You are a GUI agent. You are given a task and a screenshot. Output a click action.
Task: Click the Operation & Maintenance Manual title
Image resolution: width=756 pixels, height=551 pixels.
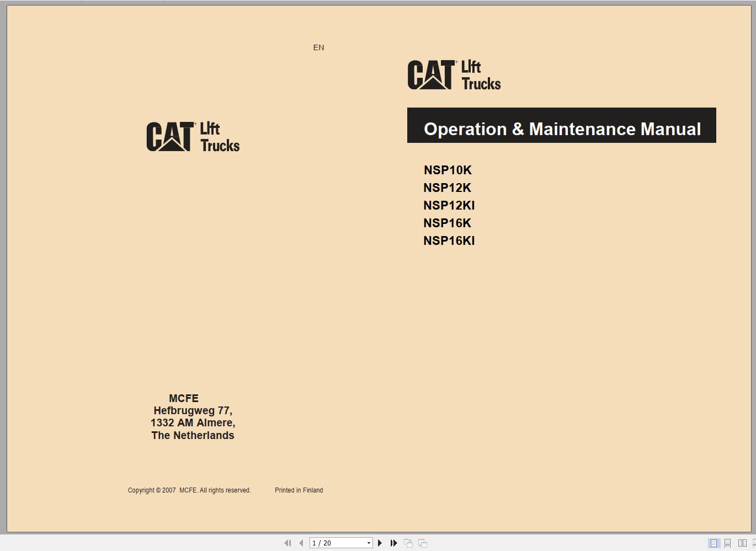pos(562,129)
